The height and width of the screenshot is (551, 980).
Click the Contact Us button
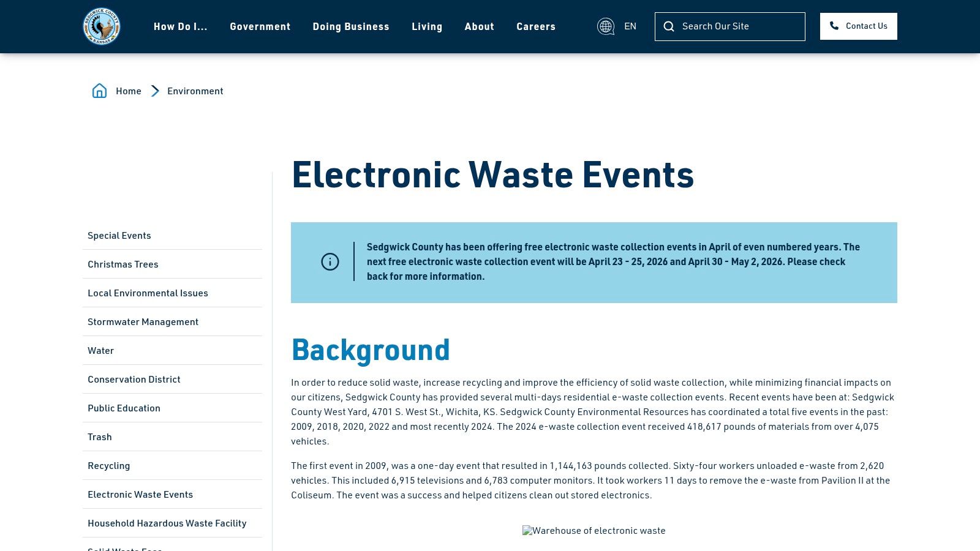coord(858,26)
